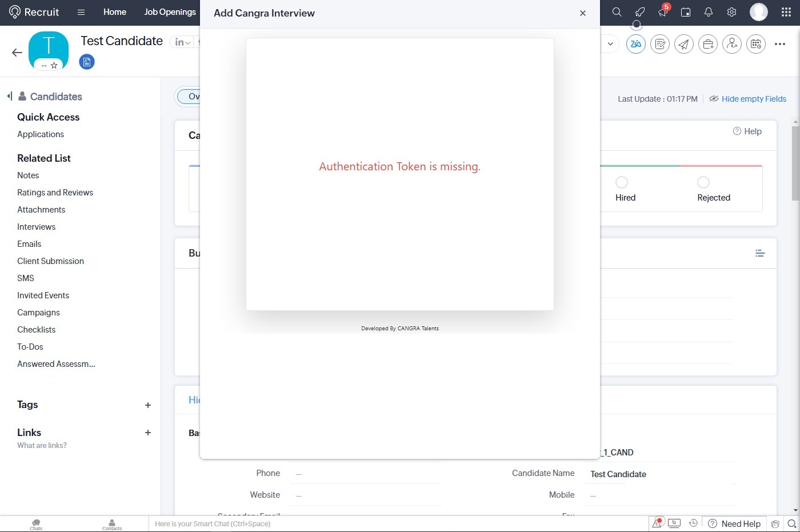800x532 pixels.
Task: Go back using the left arrow
Action: (17, 53)
